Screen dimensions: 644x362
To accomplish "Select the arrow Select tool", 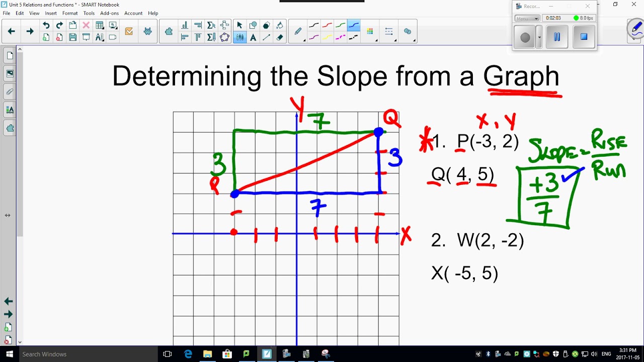I will (239, 25).
